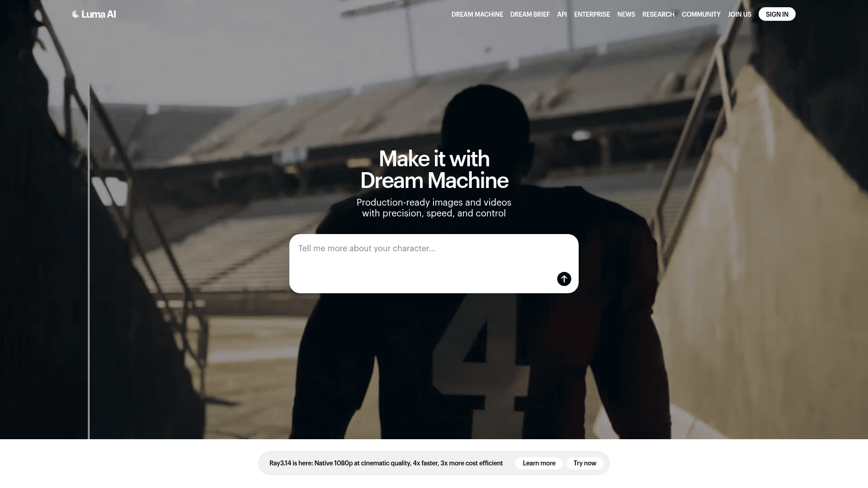
Task: Open the Join Us link
Action: [739, 14]
